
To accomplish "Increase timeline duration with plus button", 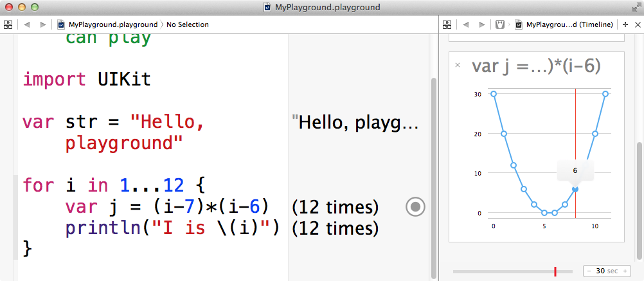I will click(624, 271).
